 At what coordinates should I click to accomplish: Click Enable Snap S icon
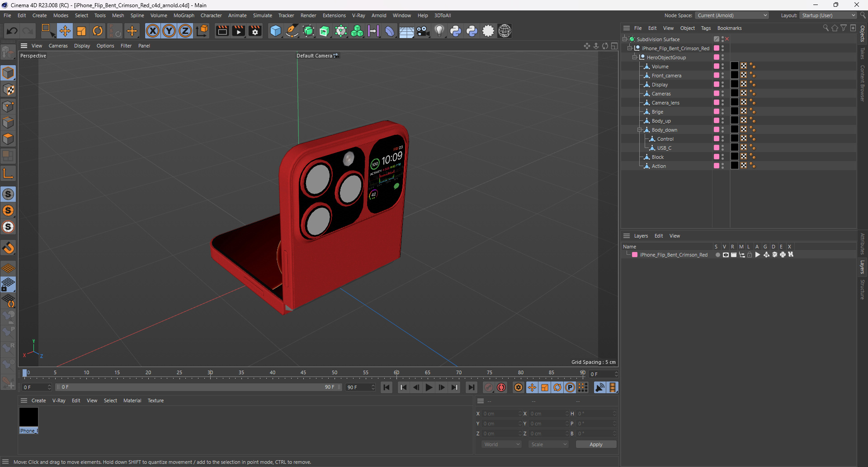pyautogui.click(x=8, y=194)
